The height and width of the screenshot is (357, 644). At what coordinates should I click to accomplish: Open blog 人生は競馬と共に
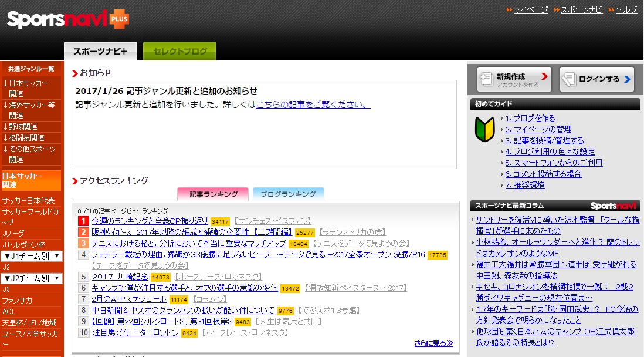tap(289, 321)
